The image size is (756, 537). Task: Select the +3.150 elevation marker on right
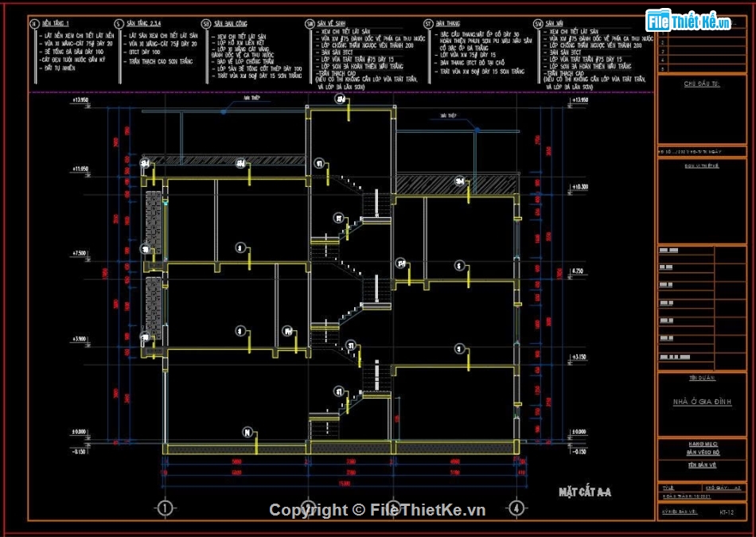[x=579, y=357]
